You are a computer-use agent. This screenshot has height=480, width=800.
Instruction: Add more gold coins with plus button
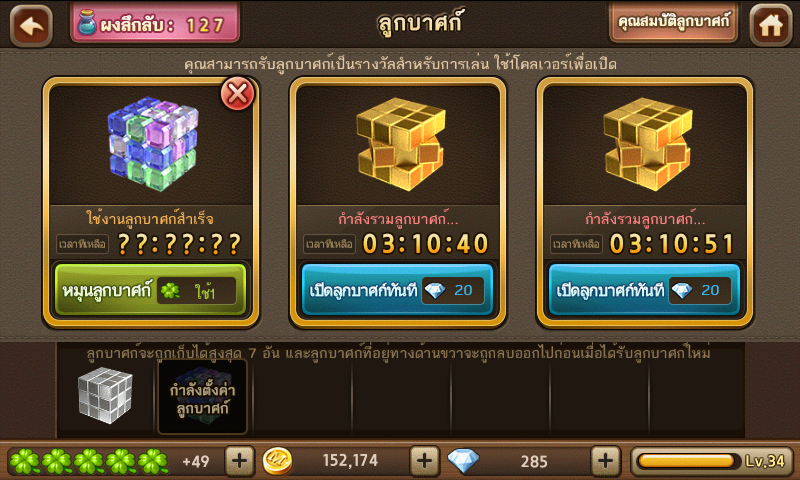coord(424,461)
